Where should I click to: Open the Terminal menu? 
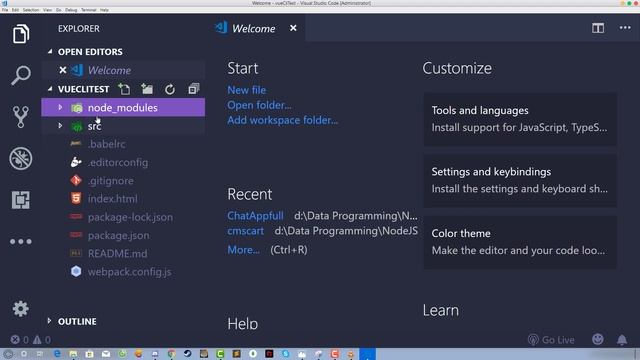click(x=89, y=10)
